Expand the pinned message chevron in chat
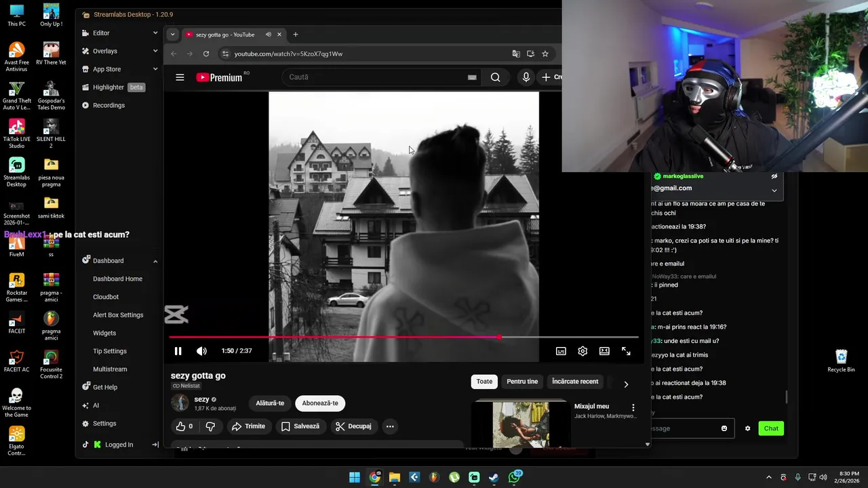This screenshot has width=868, height=488. 774,190
